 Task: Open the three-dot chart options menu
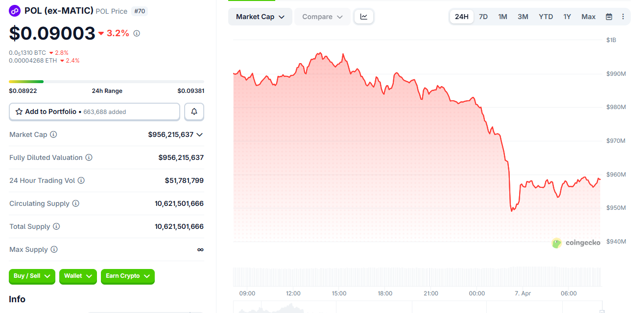click(623, 16)
